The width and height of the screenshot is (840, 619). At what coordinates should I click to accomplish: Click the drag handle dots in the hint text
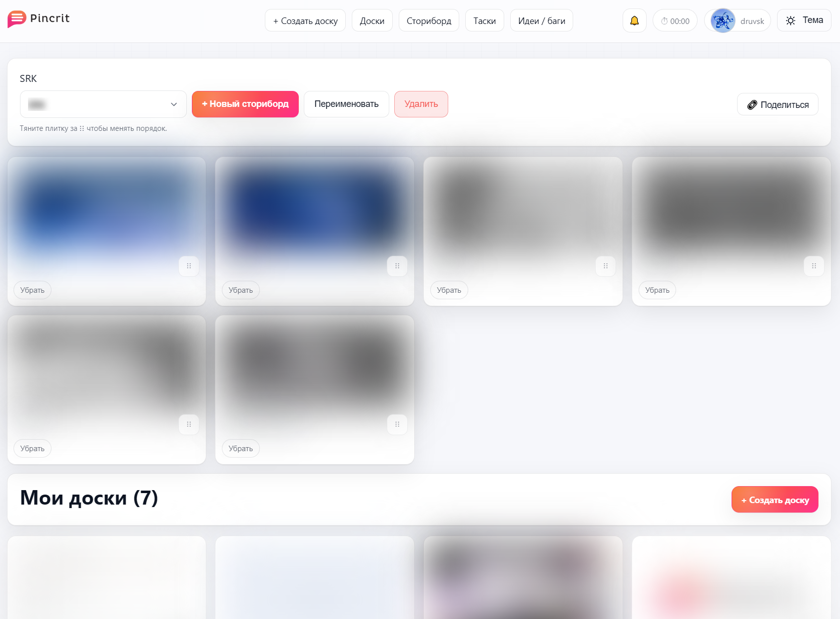coord(81,128)
